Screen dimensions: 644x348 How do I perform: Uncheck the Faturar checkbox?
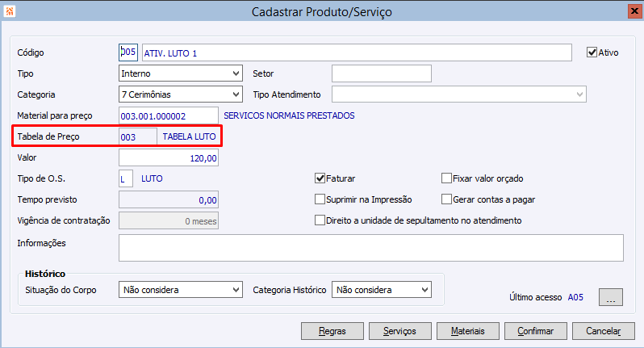coord(320,178)
